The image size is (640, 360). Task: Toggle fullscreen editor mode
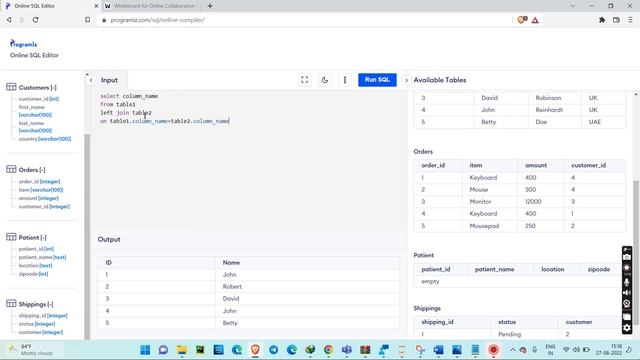click(x=304, y=80)
